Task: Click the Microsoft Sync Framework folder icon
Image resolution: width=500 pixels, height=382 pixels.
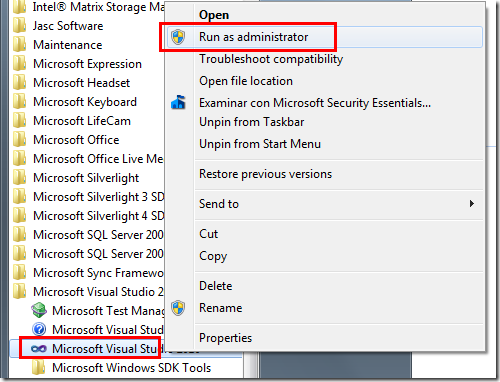Action: [x=19, y=273]
